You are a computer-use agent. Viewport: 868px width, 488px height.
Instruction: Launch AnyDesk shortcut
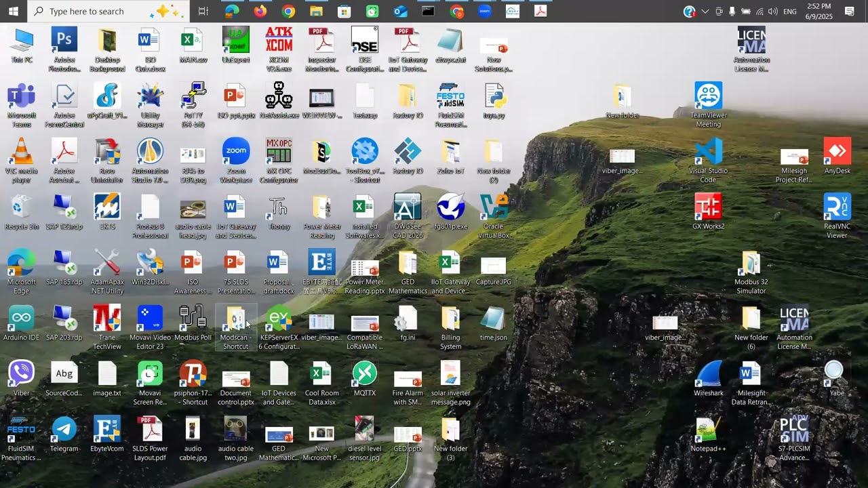(x=837, y=157)
